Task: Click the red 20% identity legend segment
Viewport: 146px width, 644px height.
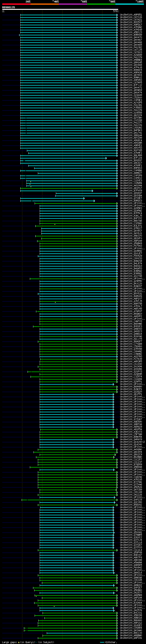Action: (16, 4)
